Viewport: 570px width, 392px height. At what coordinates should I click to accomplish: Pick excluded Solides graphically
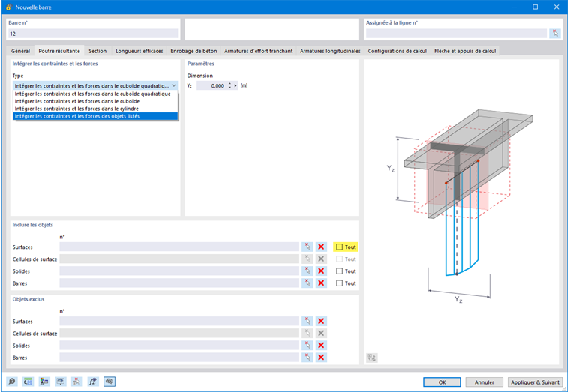click(x=307, y=345)
